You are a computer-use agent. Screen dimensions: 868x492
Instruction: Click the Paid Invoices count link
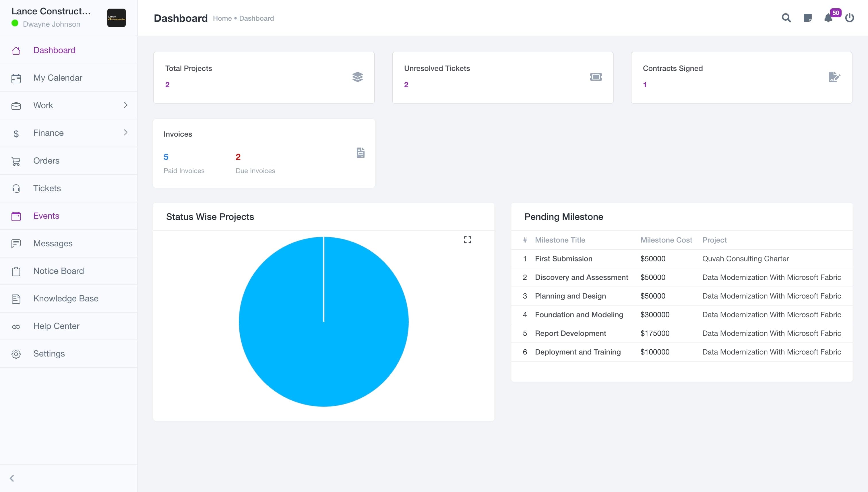click(x=166, y=157)
